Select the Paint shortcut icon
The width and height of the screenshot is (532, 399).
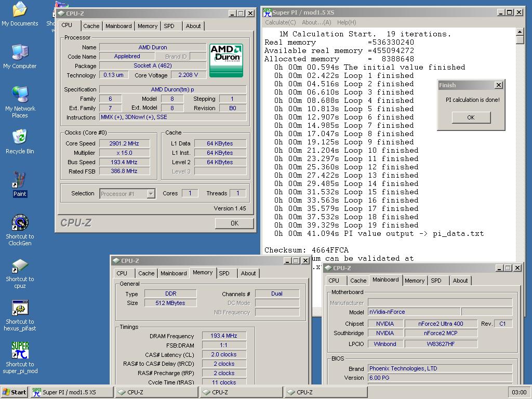[20, 184]
